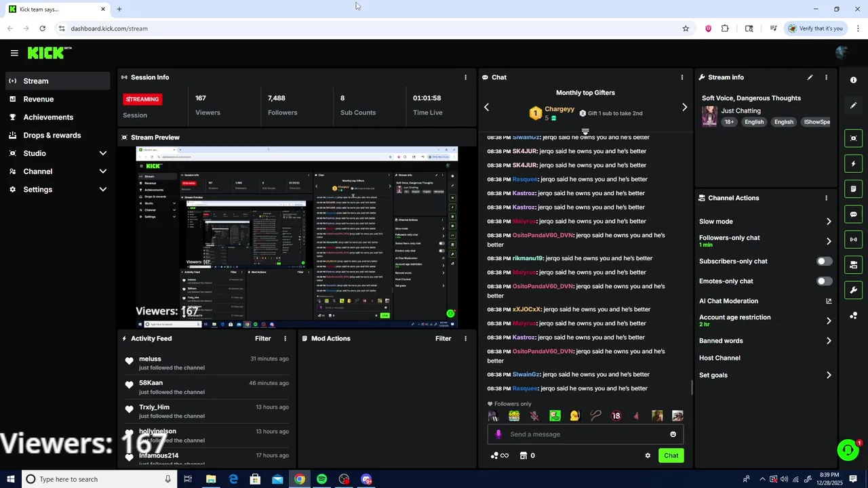868x488 pixels.
Task: Open Activity Feed three-dot menu
Action: click(285, 338)
